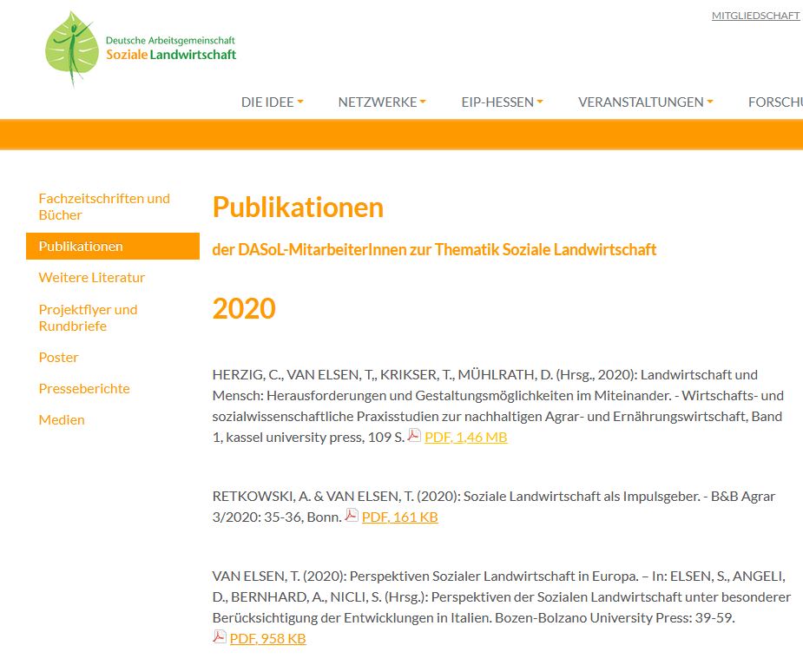This screenshot has width=803, height=672.
Task: Click the PDF icon for the 958 KB file
Action: [219, 636]
